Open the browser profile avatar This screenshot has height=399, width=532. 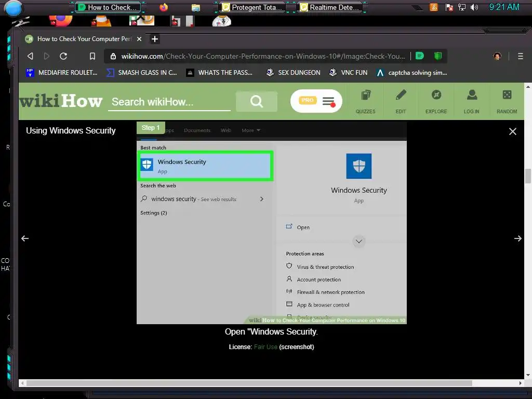[x=497, y=56]
